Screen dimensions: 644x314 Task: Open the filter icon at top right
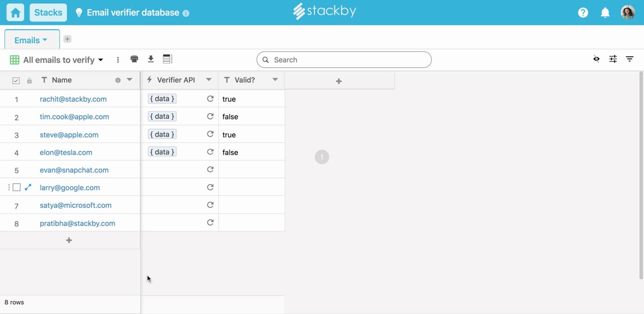click(x=630, y=59)
